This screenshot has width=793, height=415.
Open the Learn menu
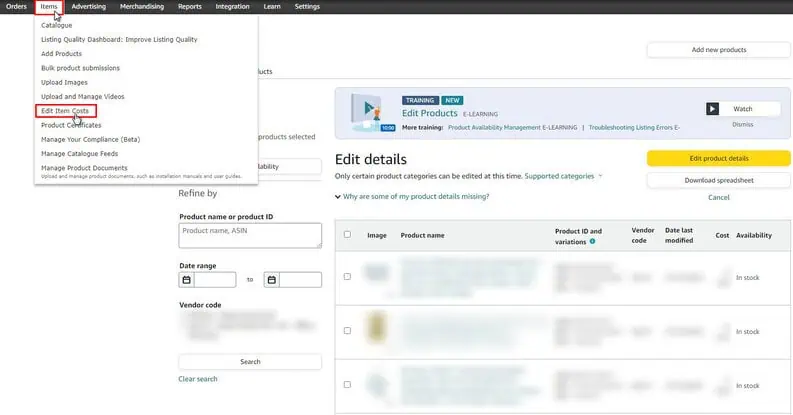point(272,7)
